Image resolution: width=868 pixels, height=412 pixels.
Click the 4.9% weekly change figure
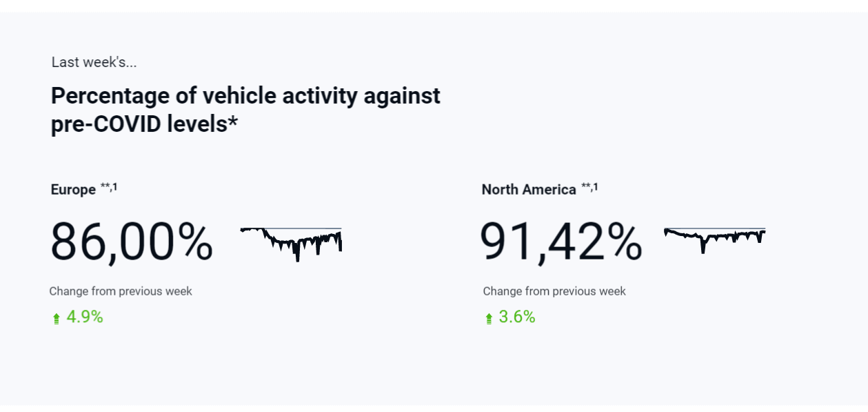85,317
